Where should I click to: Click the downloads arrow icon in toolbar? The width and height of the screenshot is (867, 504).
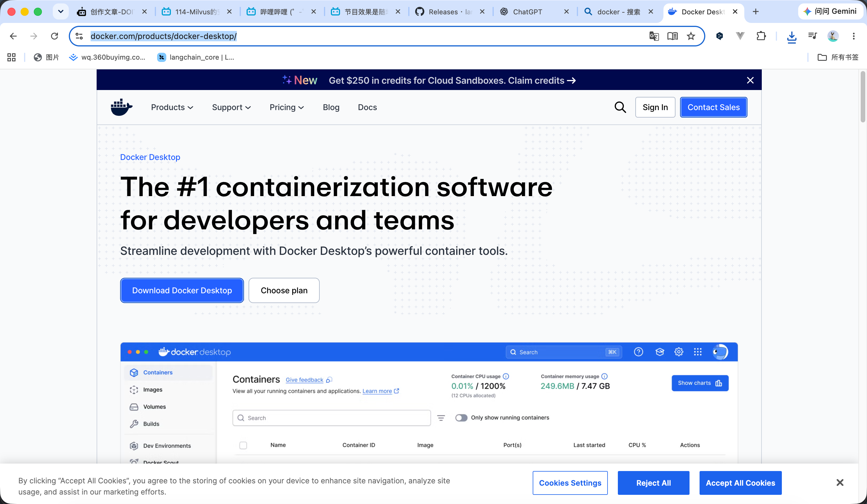pyautogui.click(x=792, y=36)
